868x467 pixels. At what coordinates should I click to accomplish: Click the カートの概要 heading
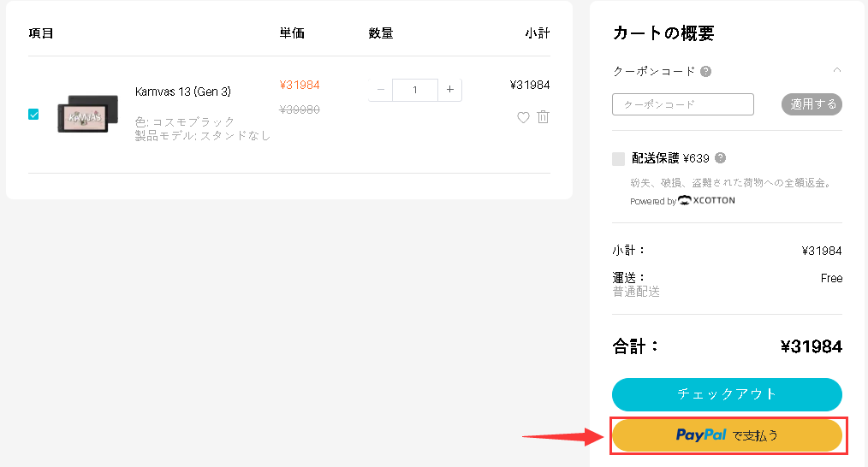663,33
